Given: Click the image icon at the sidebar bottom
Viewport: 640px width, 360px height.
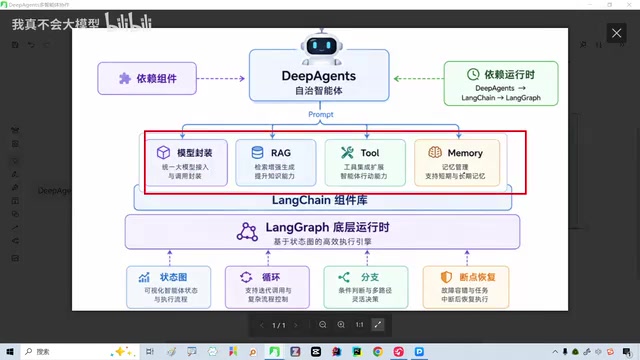Looking at the screenshot, I should click(x=15, y=258).
